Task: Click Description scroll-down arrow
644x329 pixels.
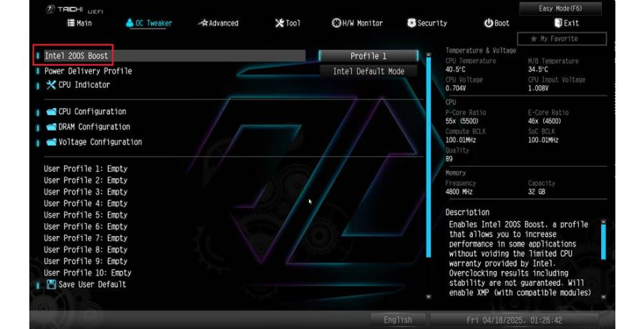Action: click(x=603, y=297)
